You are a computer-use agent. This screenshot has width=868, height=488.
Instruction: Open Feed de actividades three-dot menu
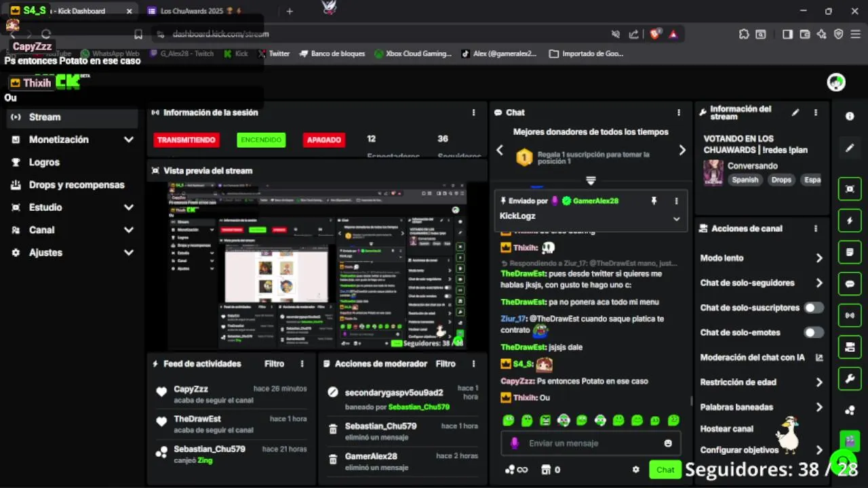coord(302,364)
